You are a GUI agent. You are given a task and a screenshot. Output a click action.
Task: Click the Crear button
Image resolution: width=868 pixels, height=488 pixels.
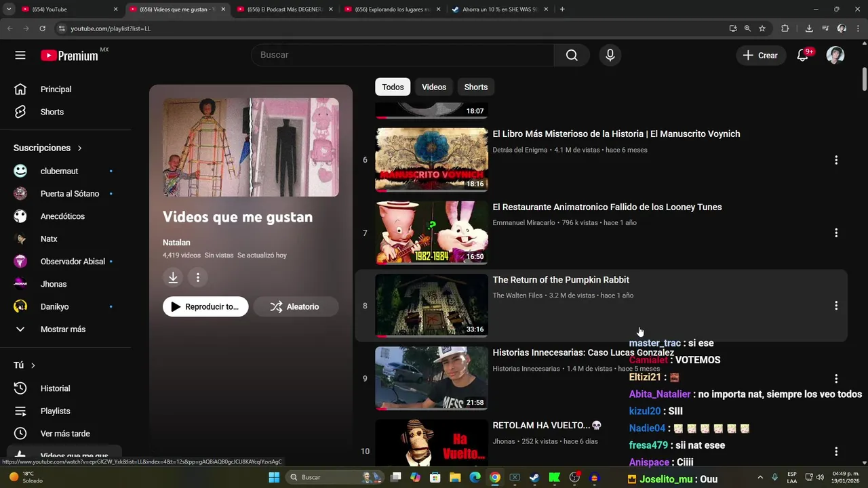tap(761, 56)
